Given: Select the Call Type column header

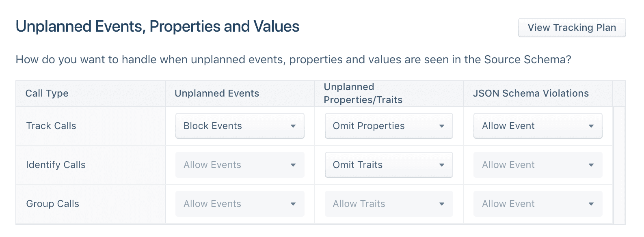Looking at the screenshot, I should [47, 93].
